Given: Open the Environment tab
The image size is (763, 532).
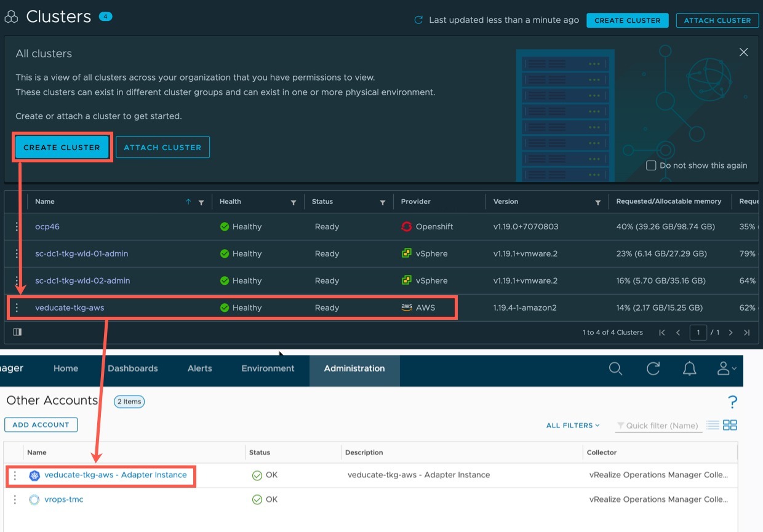Looking at the screenshot, I should (268, 368).
